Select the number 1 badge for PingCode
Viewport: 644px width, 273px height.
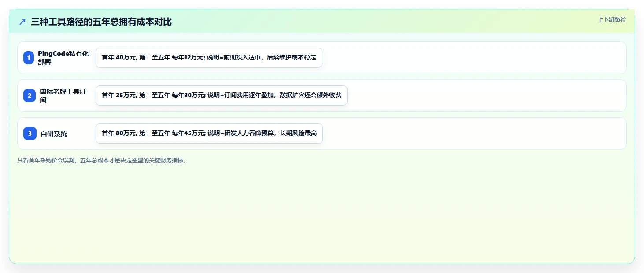pyautogui.click(x=29, y=58)
